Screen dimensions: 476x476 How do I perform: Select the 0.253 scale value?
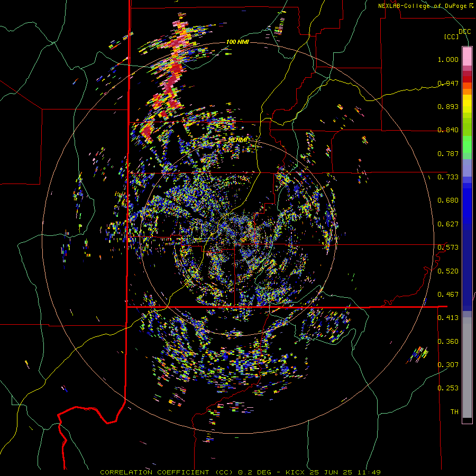point(448,388)
